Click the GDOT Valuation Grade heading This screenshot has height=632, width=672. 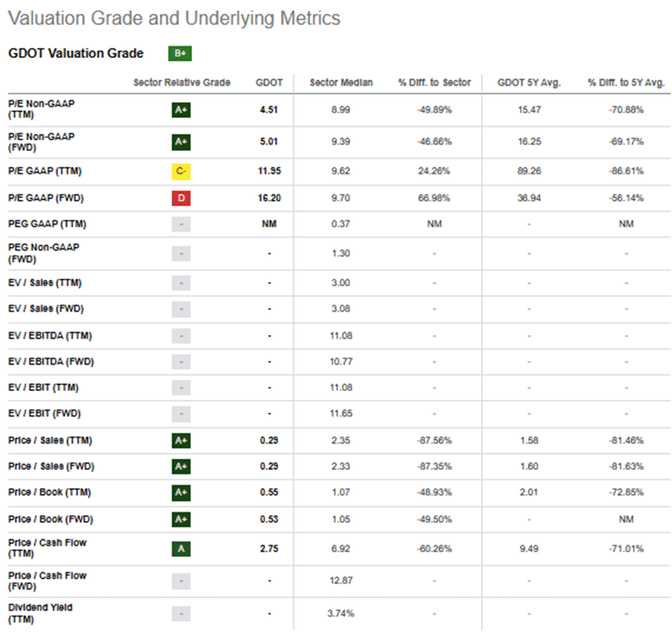pos(76,53)
